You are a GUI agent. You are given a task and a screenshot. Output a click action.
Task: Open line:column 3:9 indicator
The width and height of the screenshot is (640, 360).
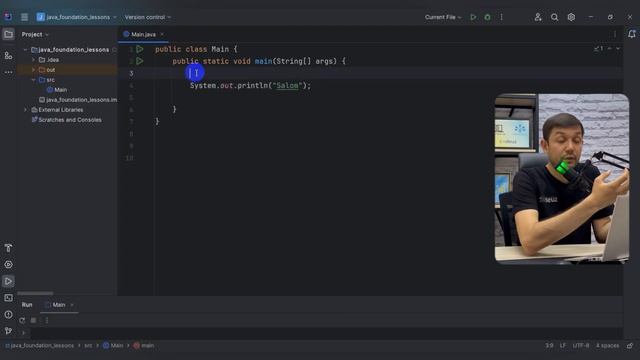pyautogui.click(x=549, y=346)
